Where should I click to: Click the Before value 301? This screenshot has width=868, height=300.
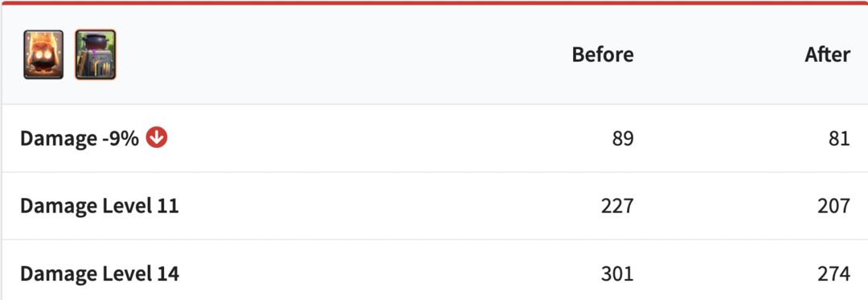[x=617, y=273]
